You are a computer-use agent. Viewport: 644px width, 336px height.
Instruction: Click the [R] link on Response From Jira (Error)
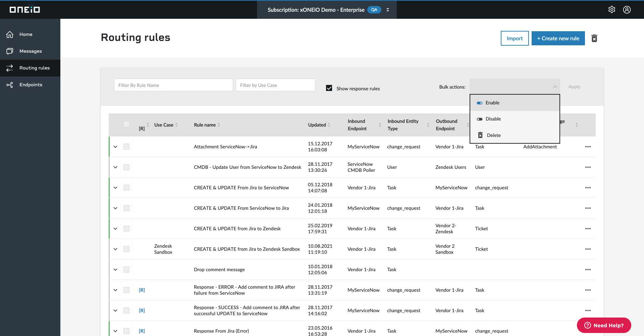[x=142, y=331]
